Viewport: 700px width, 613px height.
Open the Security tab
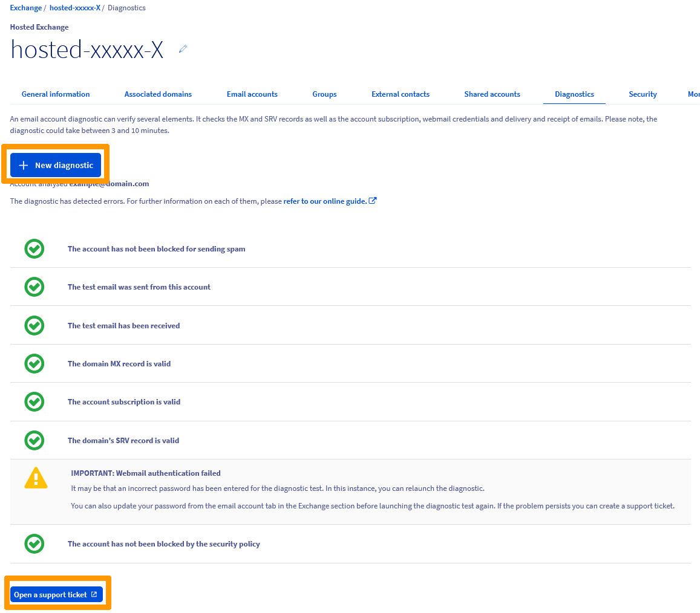pyautogui.click(x=643, y=94)
